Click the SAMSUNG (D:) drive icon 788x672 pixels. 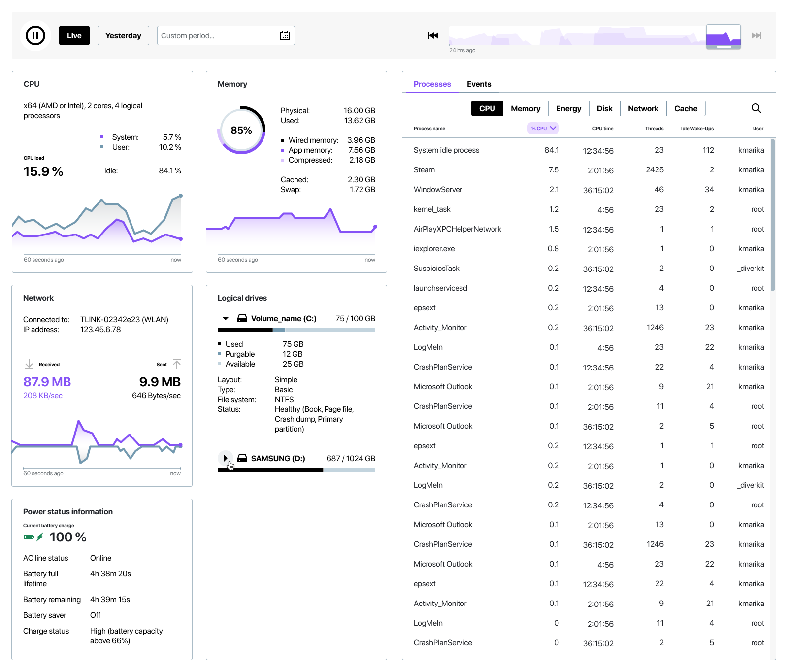[x=242, y=459]
